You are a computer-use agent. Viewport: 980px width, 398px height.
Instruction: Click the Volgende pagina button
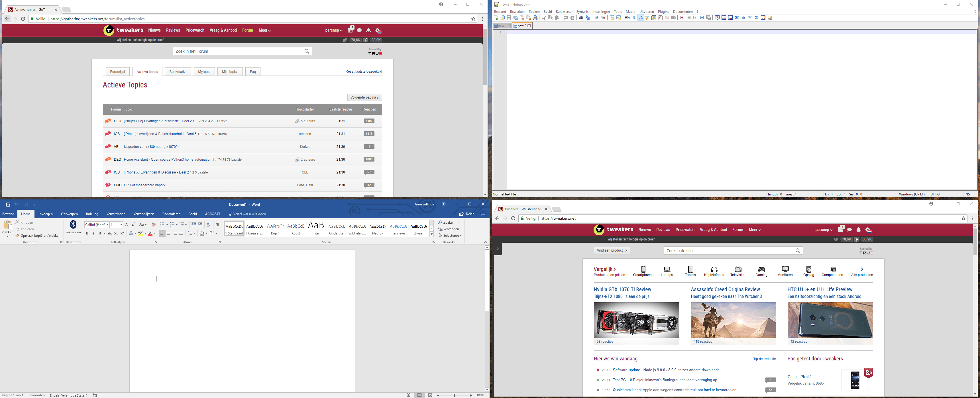364,97
